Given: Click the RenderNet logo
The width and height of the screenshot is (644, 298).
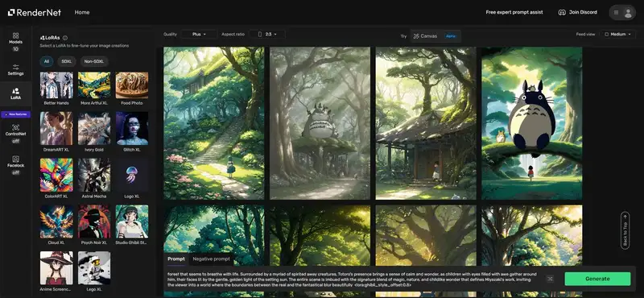Looking at the screenshot, I should tap(34, 12).
